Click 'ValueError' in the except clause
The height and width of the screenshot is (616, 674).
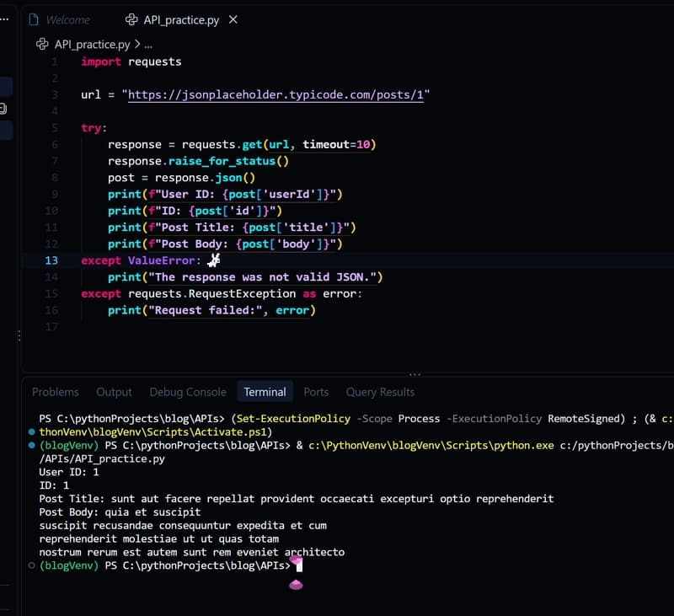[x=161, y=260]
